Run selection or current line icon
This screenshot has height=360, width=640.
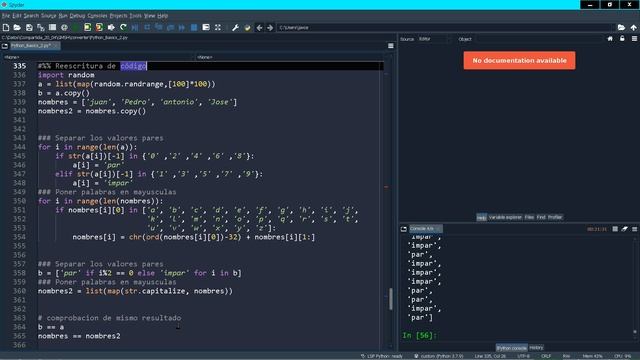point(111,27)
